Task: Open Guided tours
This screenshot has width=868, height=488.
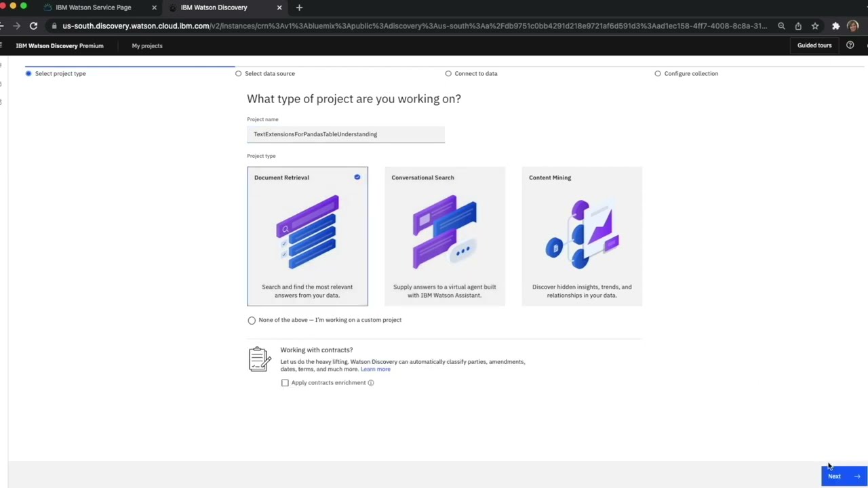Action: 814,45
